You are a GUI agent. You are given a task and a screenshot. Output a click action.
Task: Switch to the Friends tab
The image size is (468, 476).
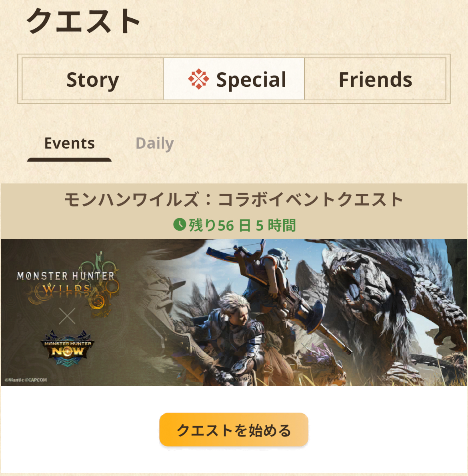(x=375, y=79)
